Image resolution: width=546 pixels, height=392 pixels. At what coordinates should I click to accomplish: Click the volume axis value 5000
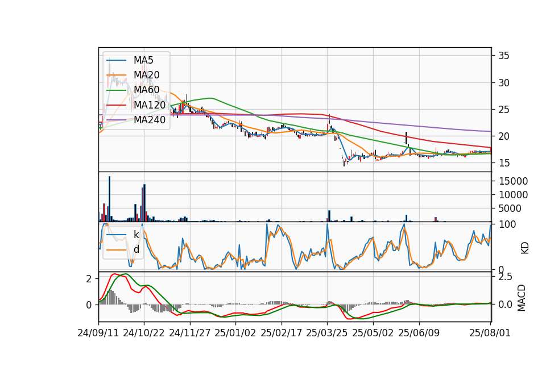click(510, 208)
